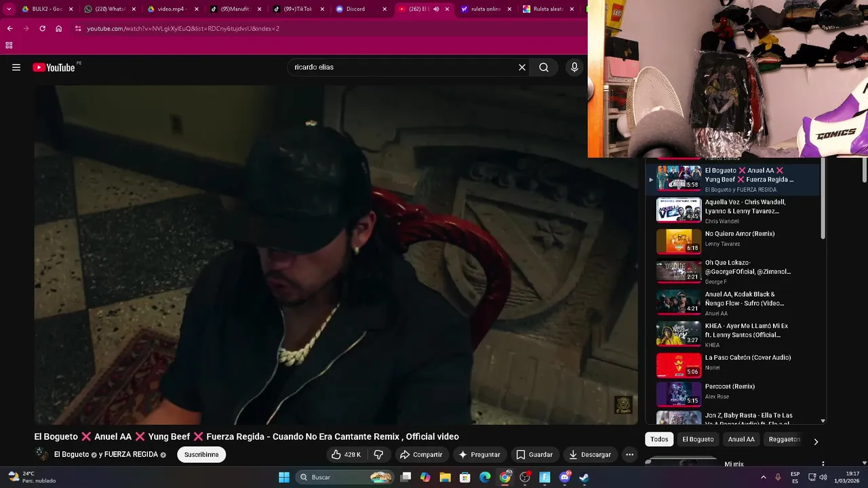Open sound volume tray icon

(x=823, y=477)
